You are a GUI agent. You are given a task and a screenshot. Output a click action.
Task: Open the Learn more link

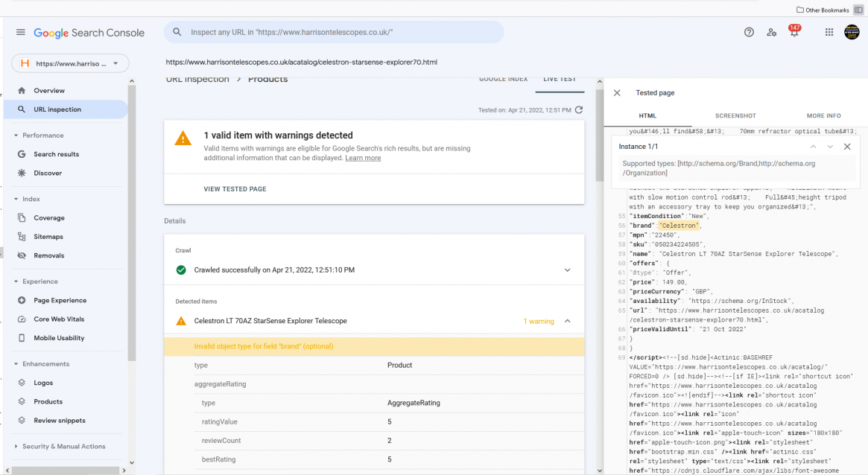coord(363,158)
